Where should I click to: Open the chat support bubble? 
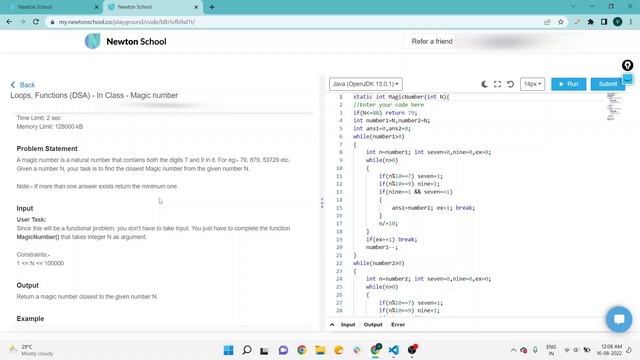point(619,319)
